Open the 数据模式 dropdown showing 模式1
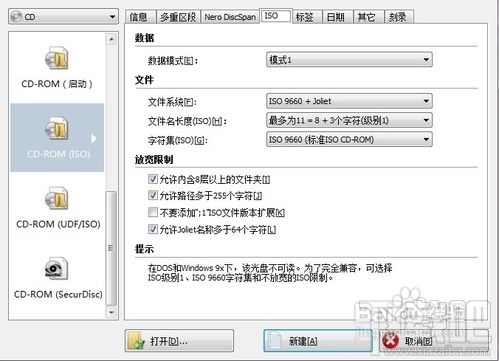 [349, 60]
